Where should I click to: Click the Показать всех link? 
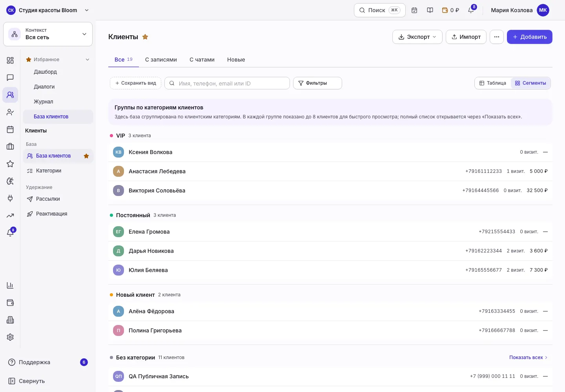click(528, 358)
